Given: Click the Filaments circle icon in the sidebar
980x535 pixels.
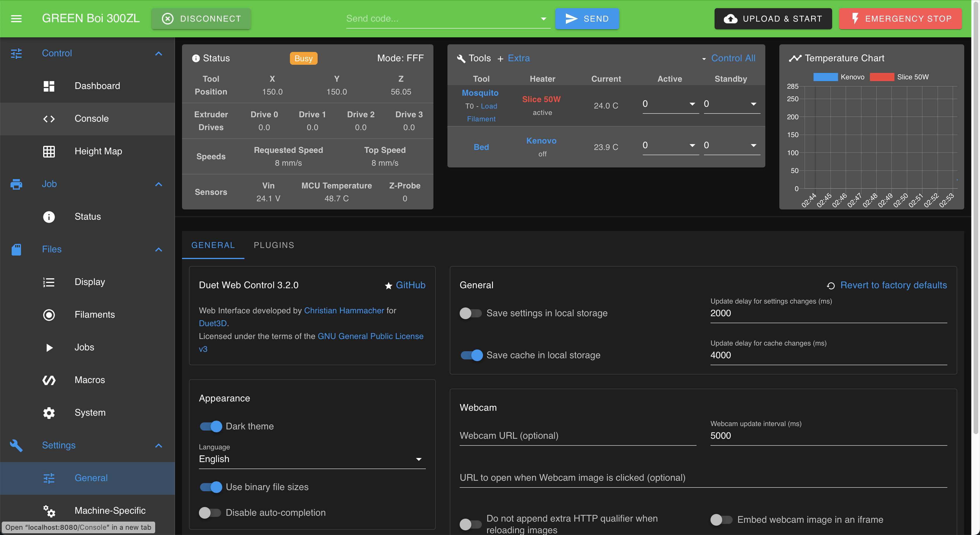Looking at the screenshot, I should click(49, 315).
